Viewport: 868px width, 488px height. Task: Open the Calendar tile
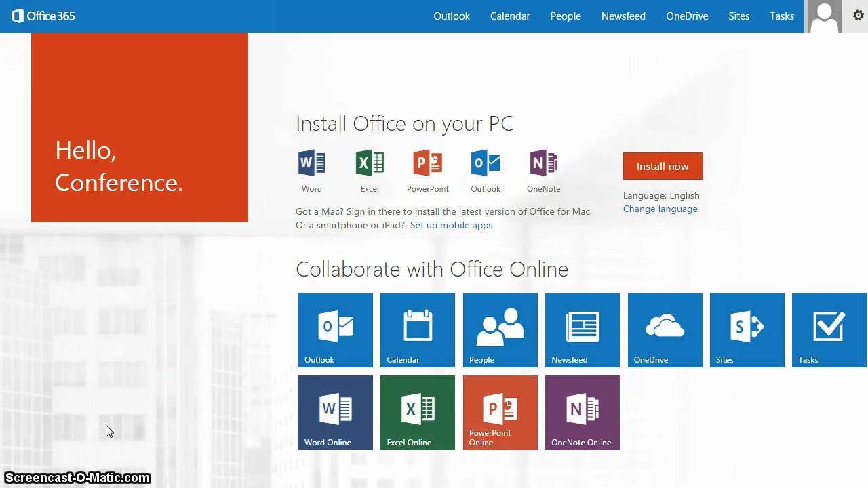click(418, 330)
